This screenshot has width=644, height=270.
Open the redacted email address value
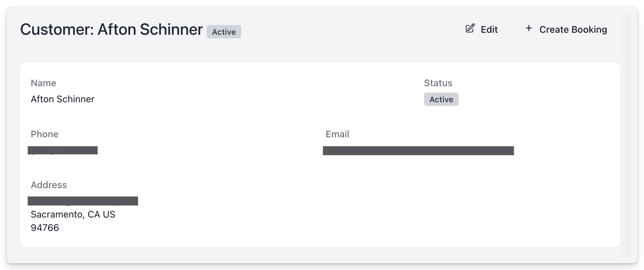click(x=418, y=151)
